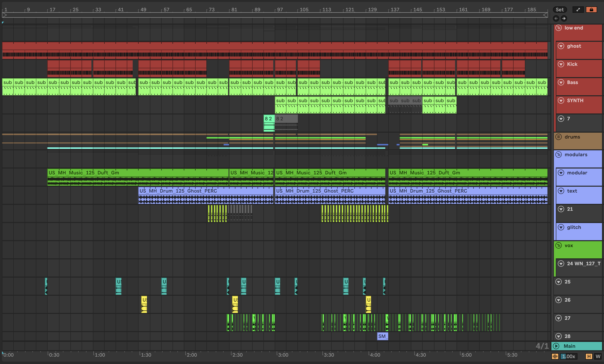Select the drums group title

click(572, 137)
